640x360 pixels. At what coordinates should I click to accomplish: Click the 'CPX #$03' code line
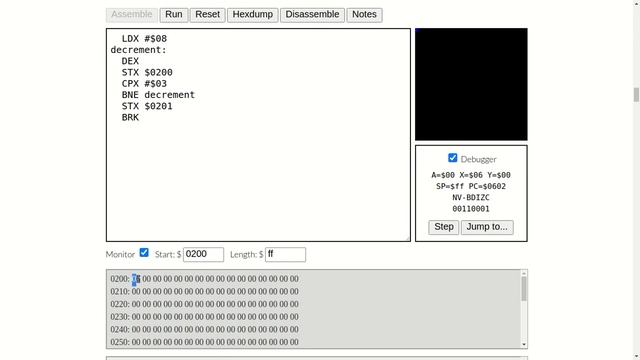click(144, 84)
